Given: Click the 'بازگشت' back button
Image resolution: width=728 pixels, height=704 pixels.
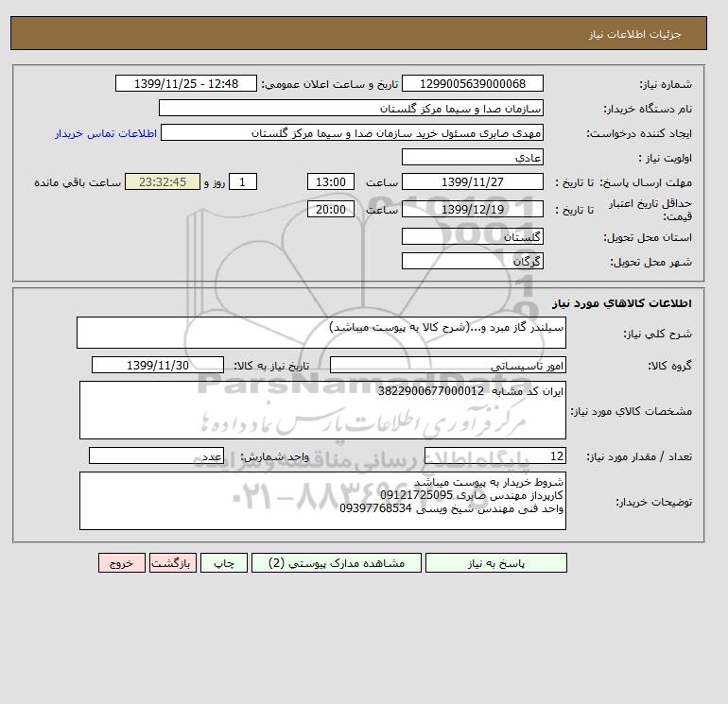Looking at the screenshot, I should tap(173, 563).
